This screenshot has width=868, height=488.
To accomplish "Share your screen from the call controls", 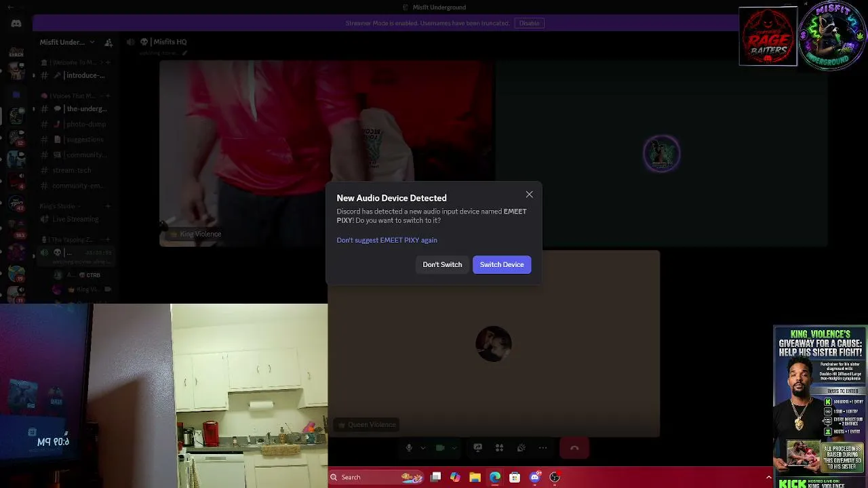I will tap(477, 448).
